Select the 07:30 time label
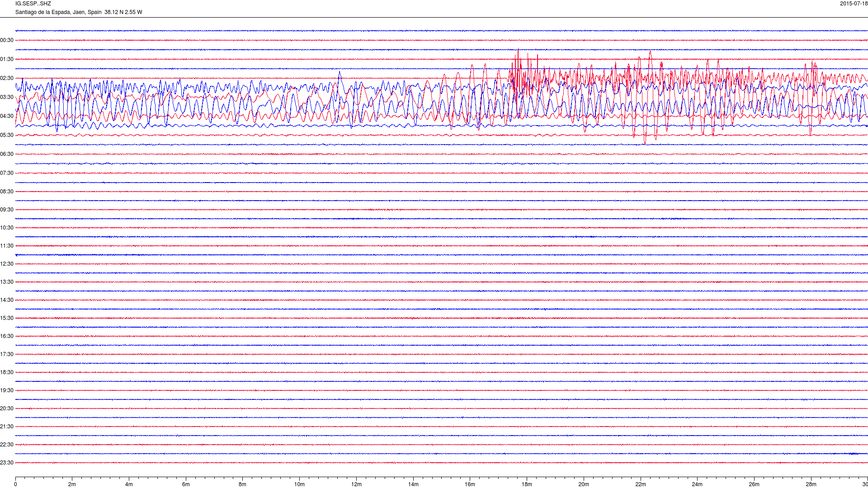The height and width of the screenshot is (488, 868). pos(7,173)
